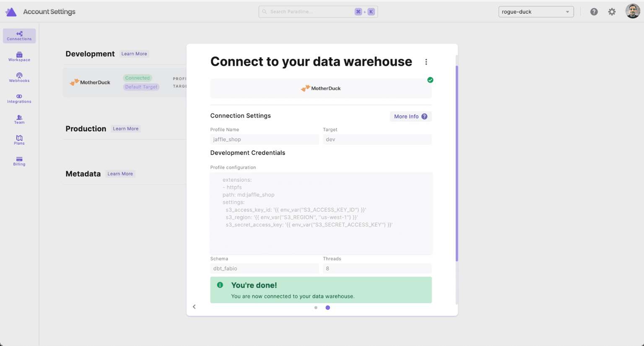
Task: Click the Account Settings title
Action: pyautogui.click(x=49, y=12)
